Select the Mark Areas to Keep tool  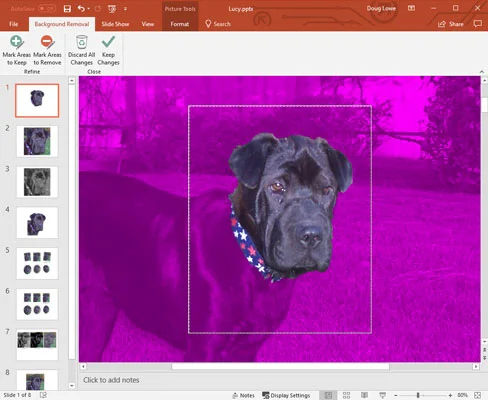click(x=17, y=50)
